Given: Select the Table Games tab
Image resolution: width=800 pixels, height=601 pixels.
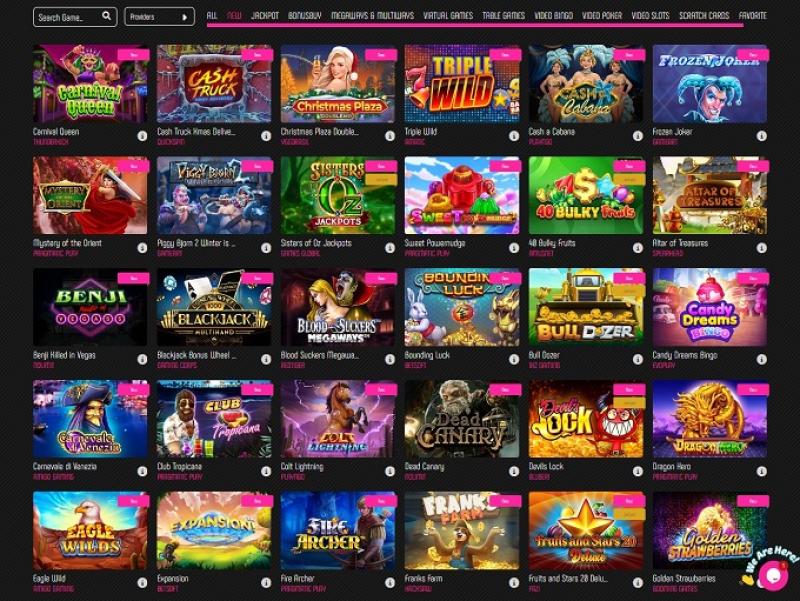Looking at the screenshot, I should 503,16.
